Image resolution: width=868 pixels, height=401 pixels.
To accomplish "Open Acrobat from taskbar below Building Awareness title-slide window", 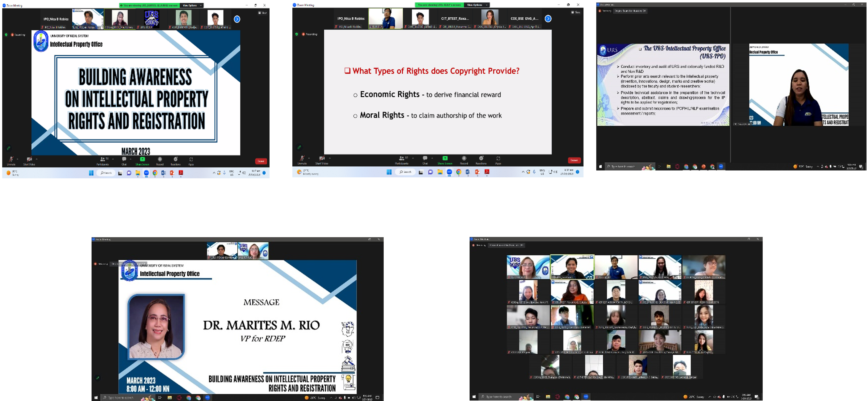I will [x=181, y=173].
